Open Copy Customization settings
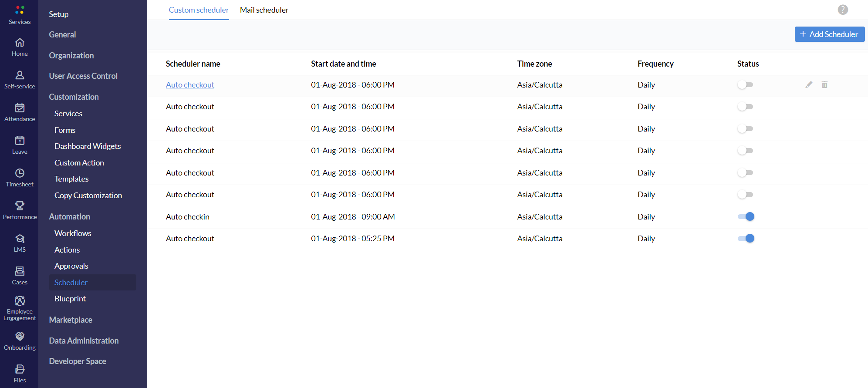 (x=88, y=196)
